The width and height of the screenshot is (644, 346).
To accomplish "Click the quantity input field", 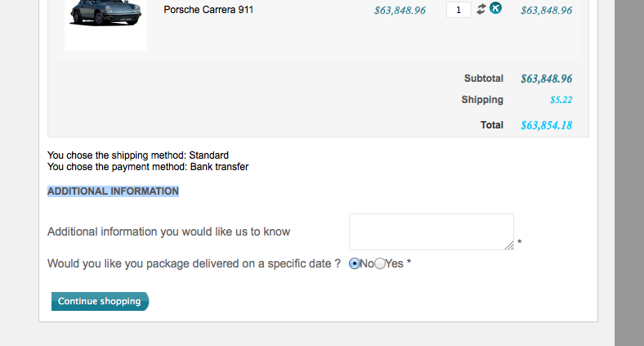I will coord(458,10).
